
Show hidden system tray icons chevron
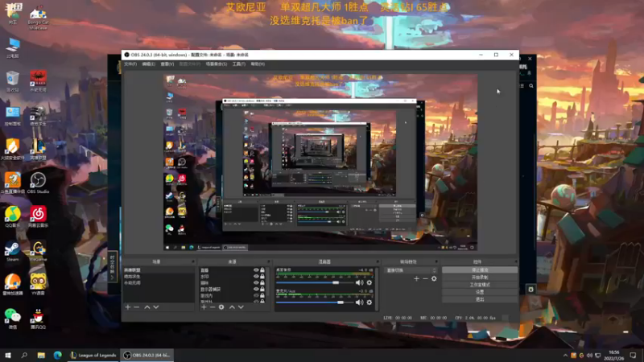point(566,356)
